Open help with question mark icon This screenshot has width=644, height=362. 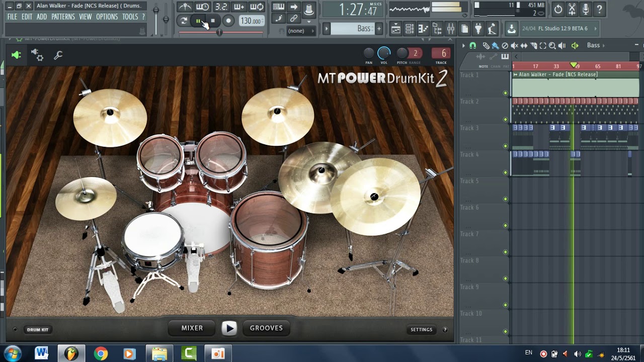(599, 9)
